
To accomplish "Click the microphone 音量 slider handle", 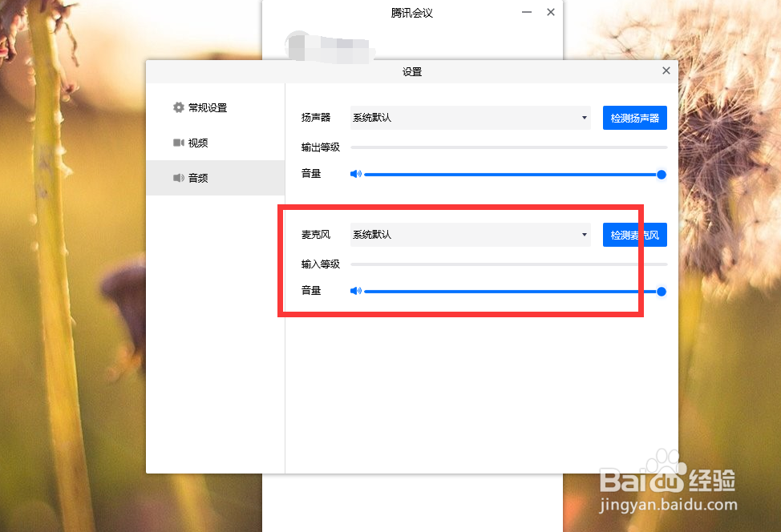I will point(662,291).
